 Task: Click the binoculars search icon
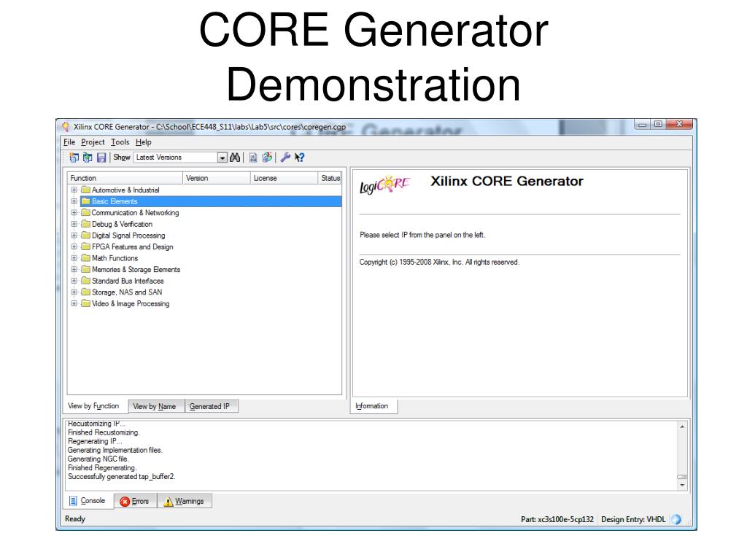pos(235,157)
